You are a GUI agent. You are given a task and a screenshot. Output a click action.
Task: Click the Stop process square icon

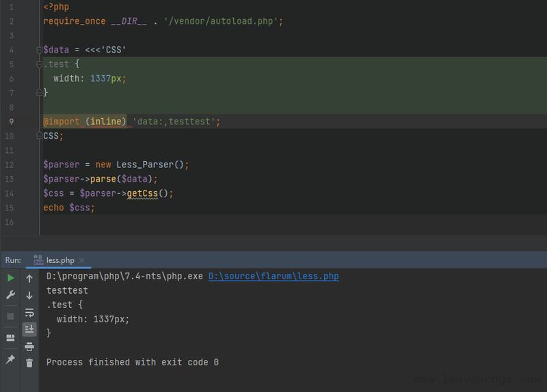coord(10,316)
